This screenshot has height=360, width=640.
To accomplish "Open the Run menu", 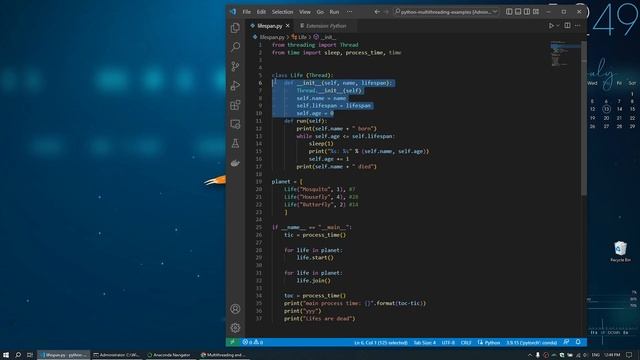I will click(x=334, y=12).
